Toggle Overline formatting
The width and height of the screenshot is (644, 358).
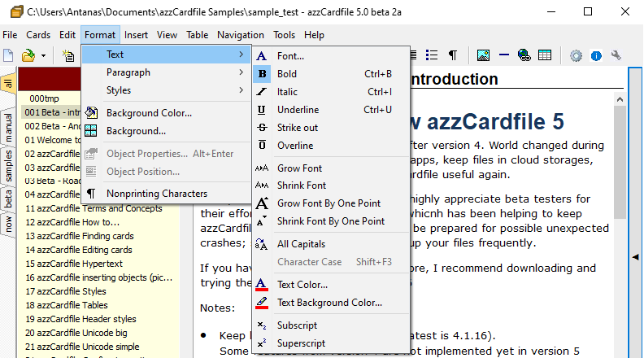[x=331, y=146]
